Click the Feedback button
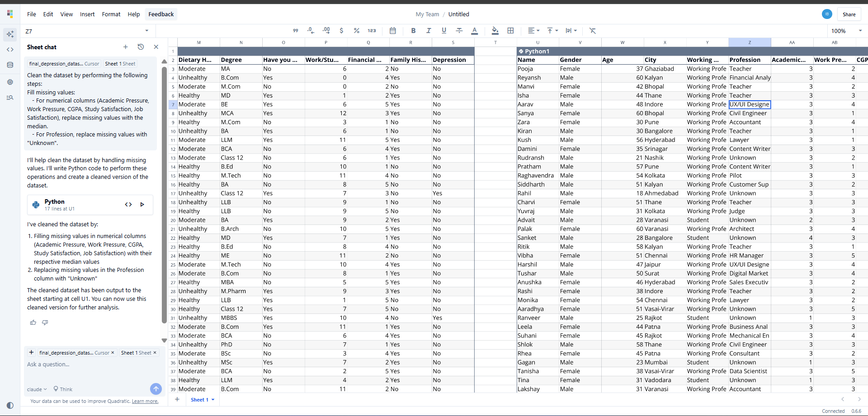 click(161, 14)
